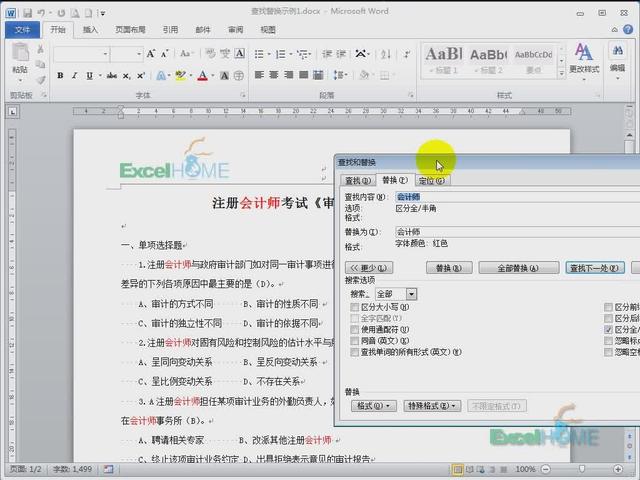Toggle show paragraph marks icon
Viewport: 640px width, 480px height.
(x=407, y=54)
